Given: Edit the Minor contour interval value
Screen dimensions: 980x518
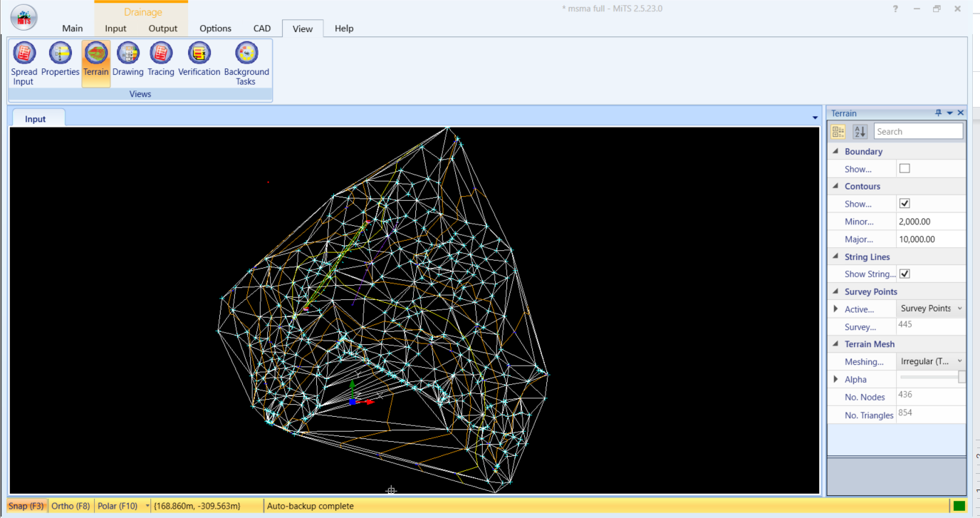Looking at the screenshot, I should [x=931, y=222].
